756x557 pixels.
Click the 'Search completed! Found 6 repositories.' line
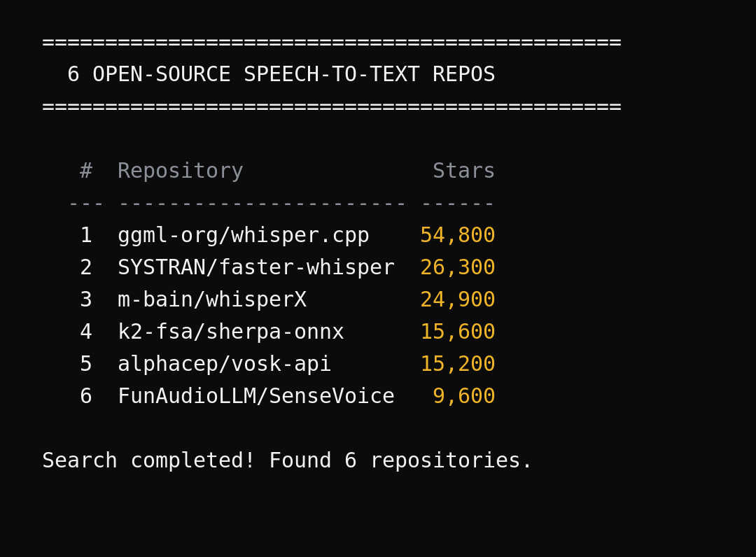(x=288, y=460)
